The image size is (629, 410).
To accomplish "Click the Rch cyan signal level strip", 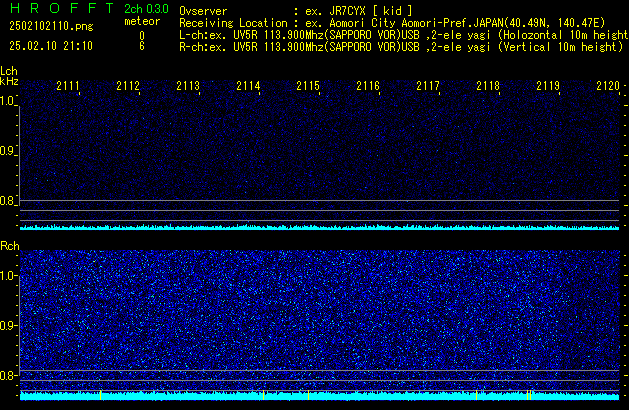I will 319,396.
